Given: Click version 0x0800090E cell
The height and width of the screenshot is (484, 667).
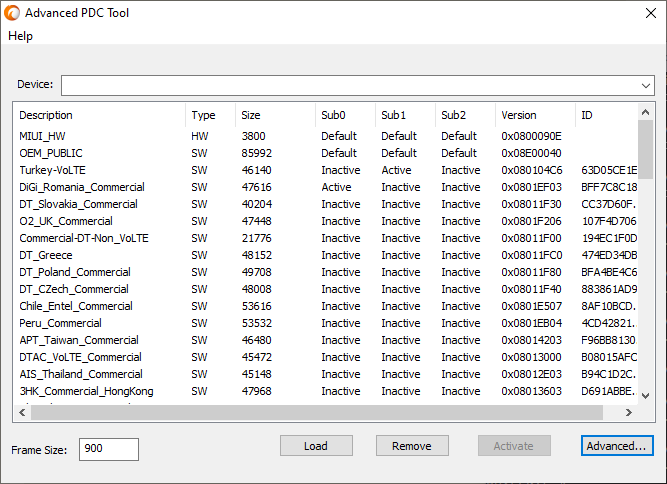Looking at the screenshot, I should 531,136.
